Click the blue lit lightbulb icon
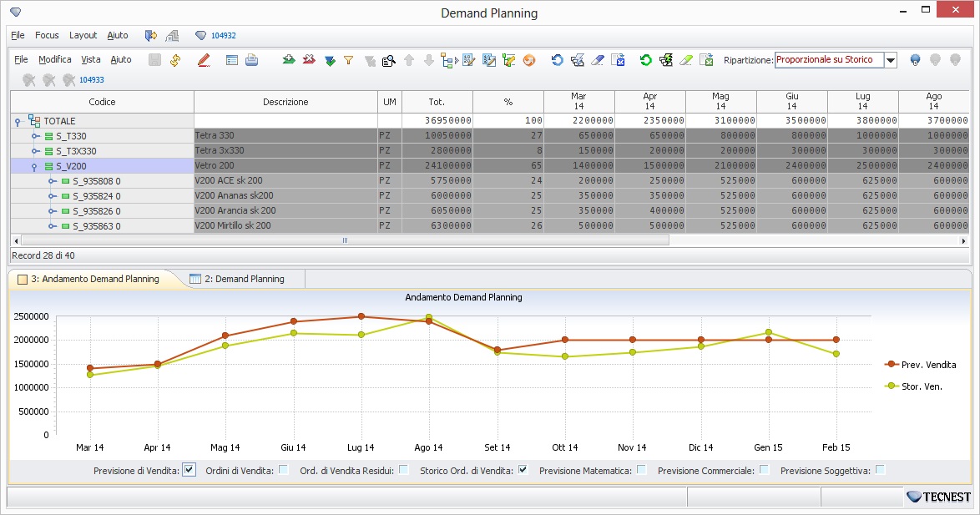 pyautogui.click(x=915, y=60)
